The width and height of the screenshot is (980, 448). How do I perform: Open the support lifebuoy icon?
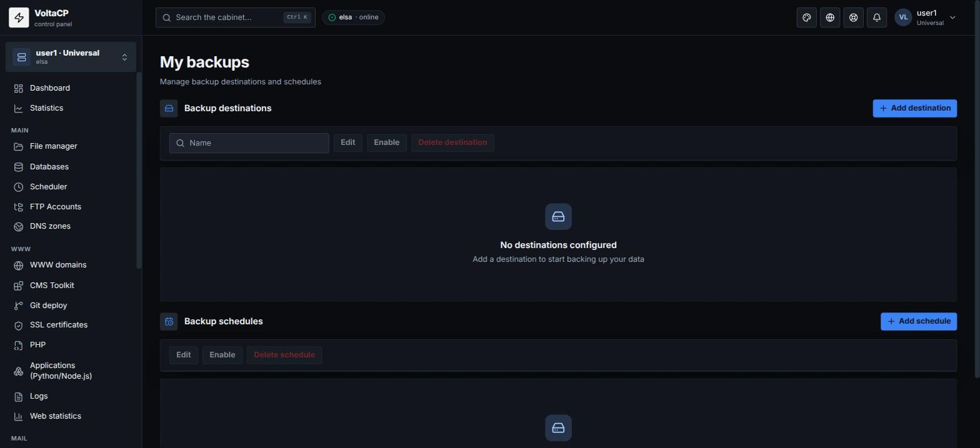[x=853, y=17]
